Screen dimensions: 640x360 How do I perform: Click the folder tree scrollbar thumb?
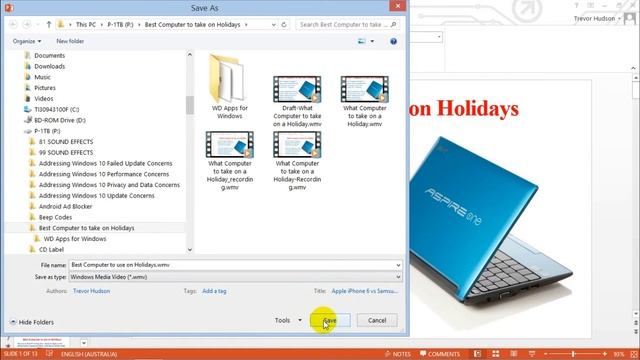[x=190, y=105]
